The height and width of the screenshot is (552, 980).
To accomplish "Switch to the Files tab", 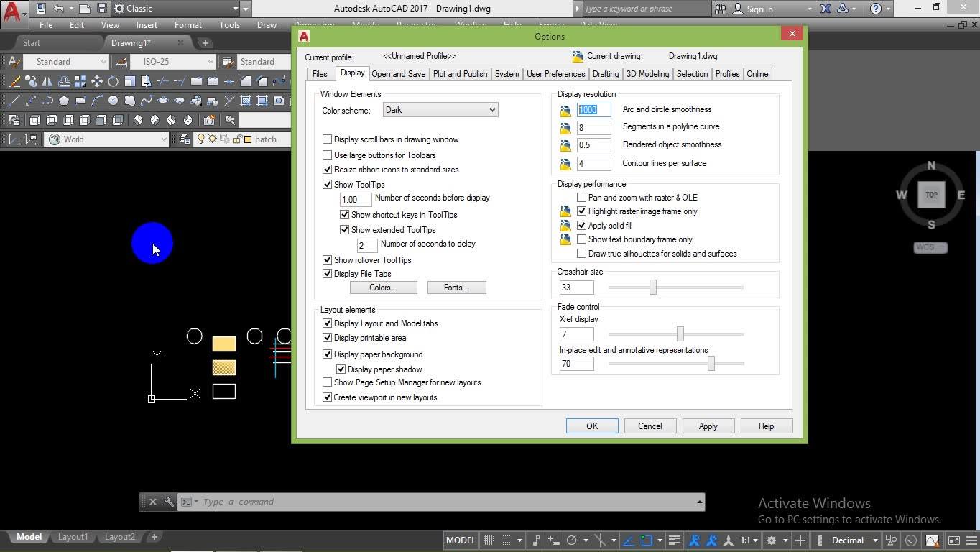I will [320, 74].
